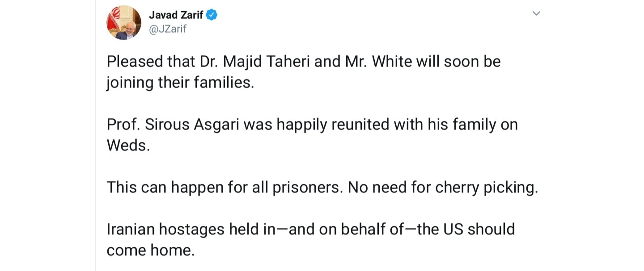This screenshot has height=271, width=644.
Task: Click the phrase "No need for cherry picking."
Action: click(443, 188)
